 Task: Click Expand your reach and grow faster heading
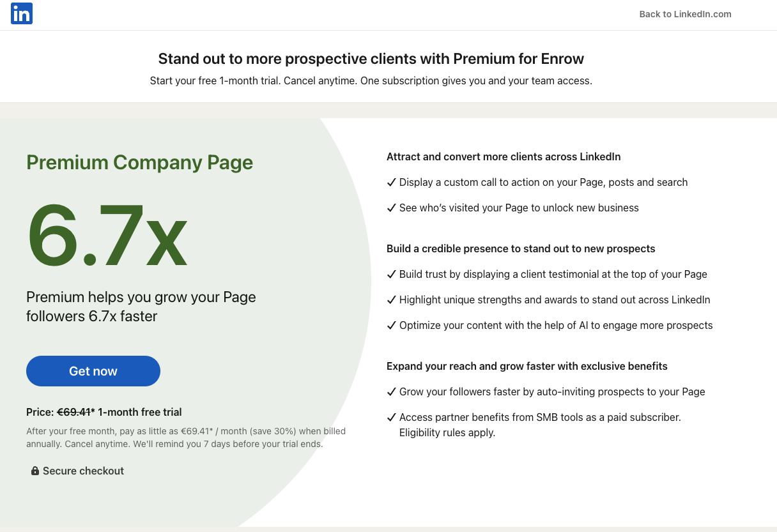(527, 366)
